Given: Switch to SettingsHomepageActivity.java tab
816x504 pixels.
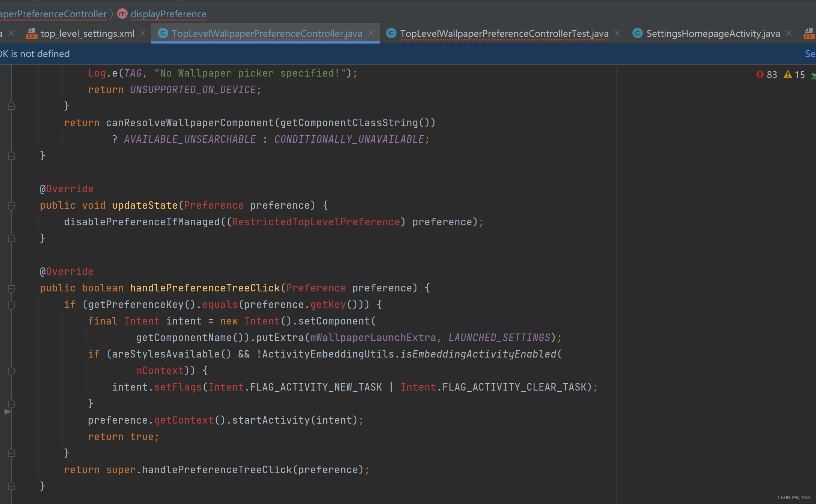Looking at the screenshot, I should point(713,33).
